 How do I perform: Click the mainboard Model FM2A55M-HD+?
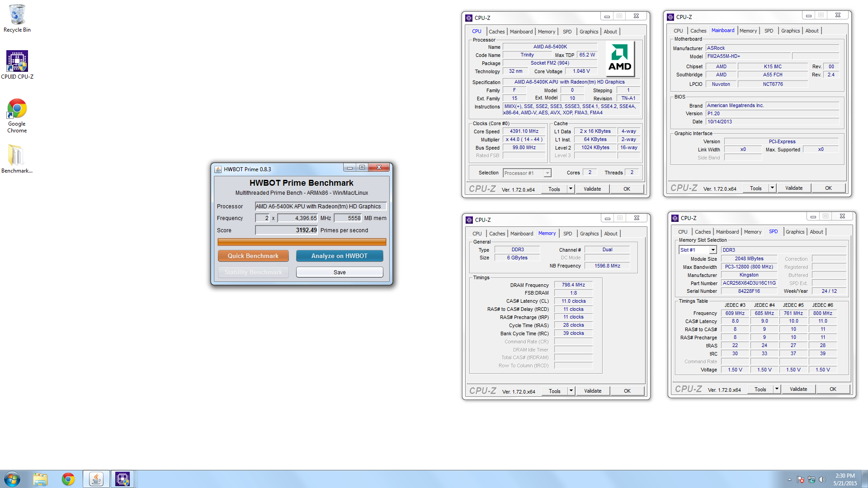click(x=748, y=56)
